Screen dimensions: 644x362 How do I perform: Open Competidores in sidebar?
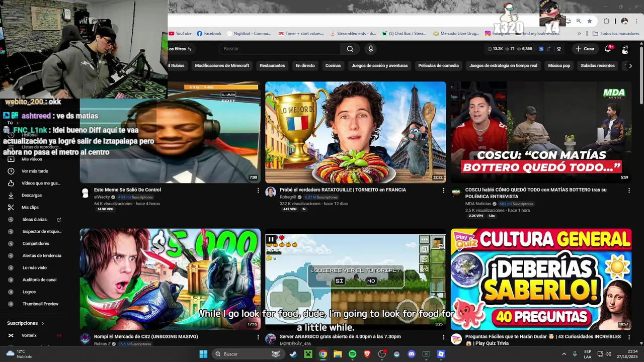click(x=36, y=243)
